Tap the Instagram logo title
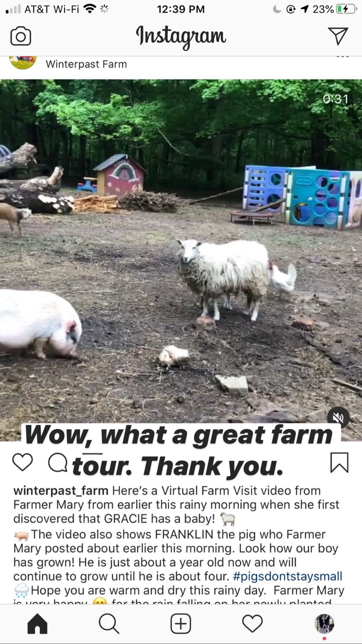The width and height of the screenshot is (362, 644). pyautogui.click(x=181, y=36)
